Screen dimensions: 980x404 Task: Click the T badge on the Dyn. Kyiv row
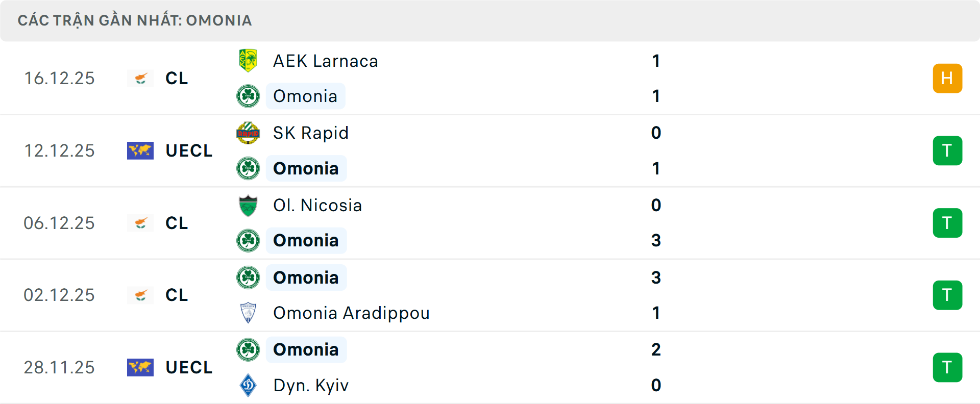[x=948, y=367]
